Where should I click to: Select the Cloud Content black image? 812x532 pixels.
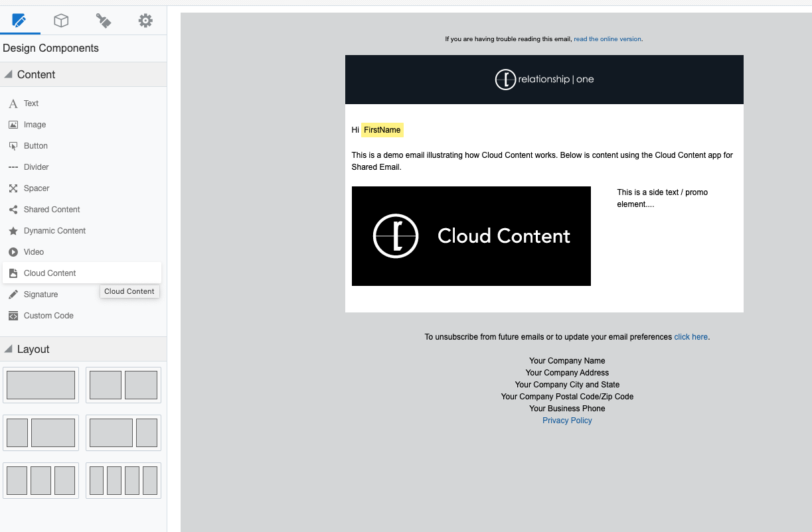(x=471, y=236)
